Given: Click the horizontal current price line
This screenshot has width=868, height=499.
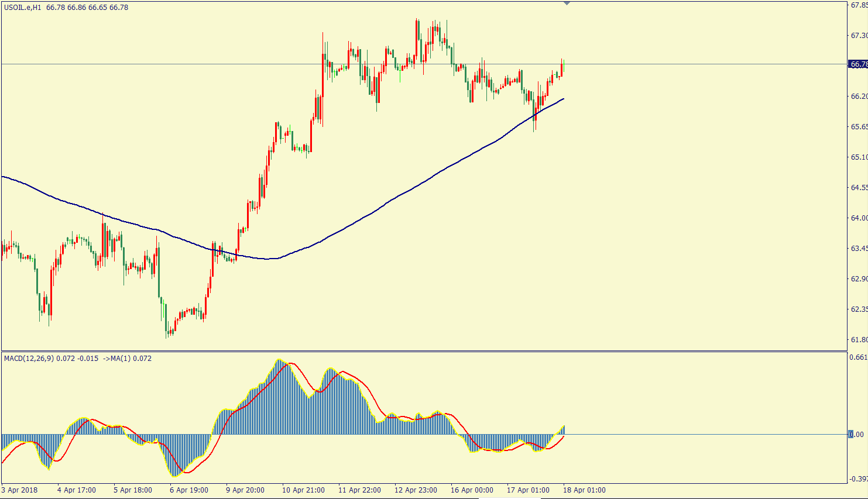Looking at the screenshot, I should [x=176, y=64].
